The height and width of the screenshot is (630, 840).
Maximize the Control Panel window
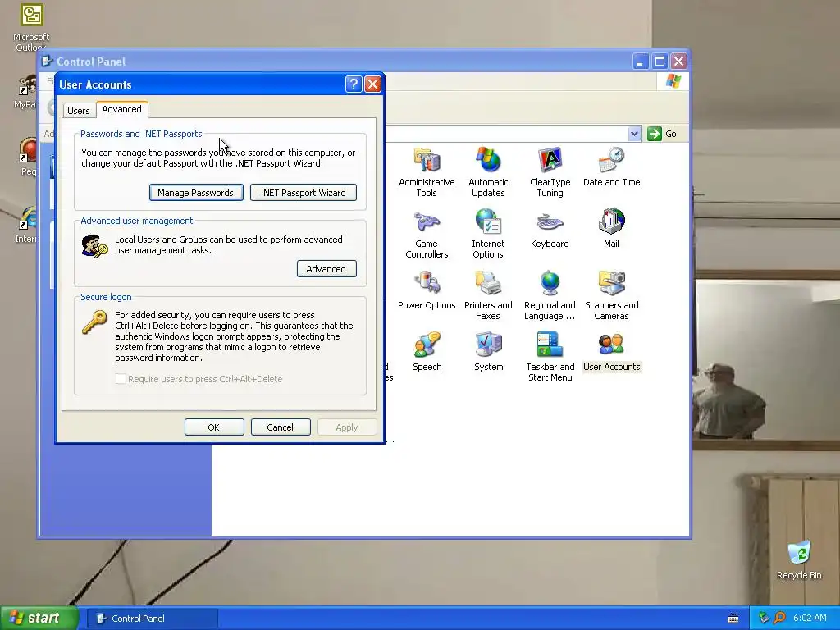(x=660, y=61)
